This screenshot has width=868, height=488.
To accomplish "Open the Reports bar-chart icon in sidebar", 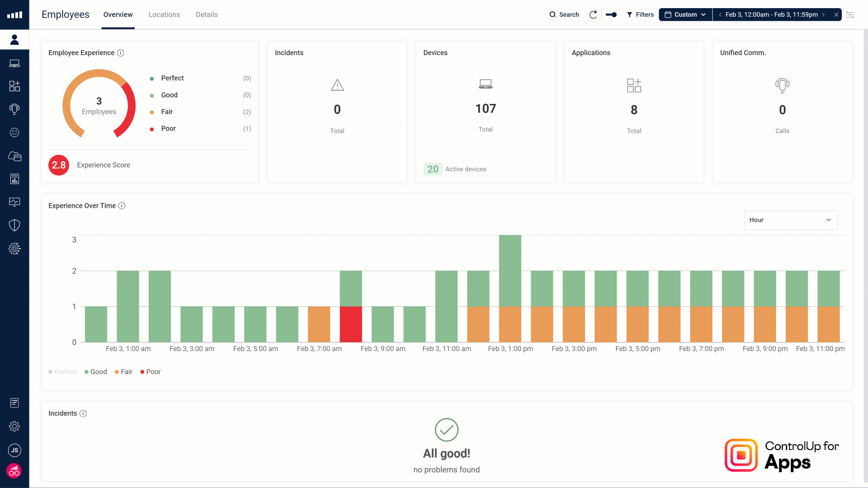I will click(15, 179).
